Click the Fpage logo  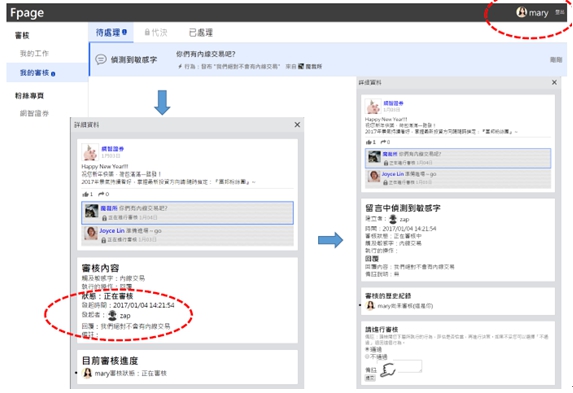27,13
